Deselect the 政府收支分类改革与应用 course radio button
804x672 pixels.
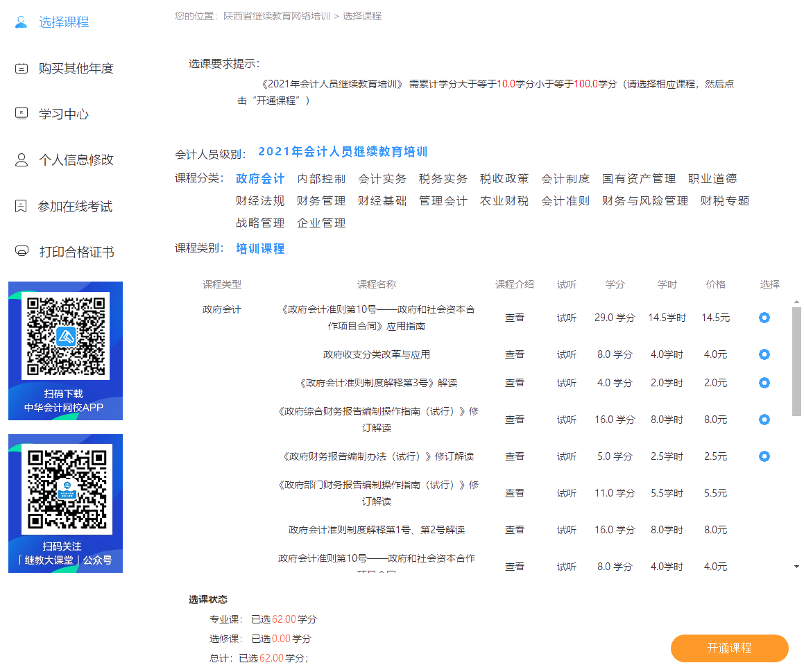pos(764,354)
